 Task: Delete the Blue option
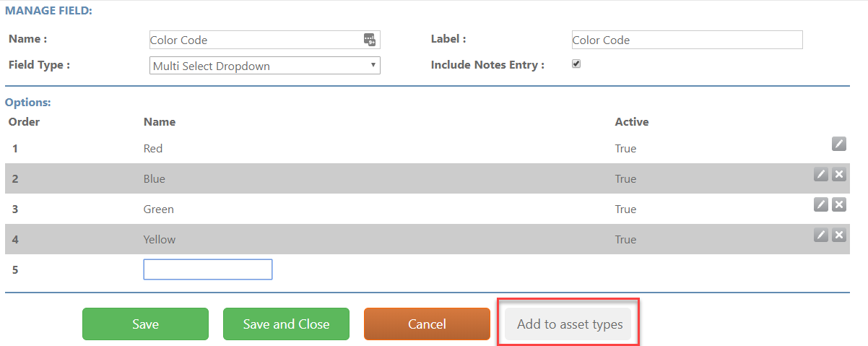(x=839, y=174)
